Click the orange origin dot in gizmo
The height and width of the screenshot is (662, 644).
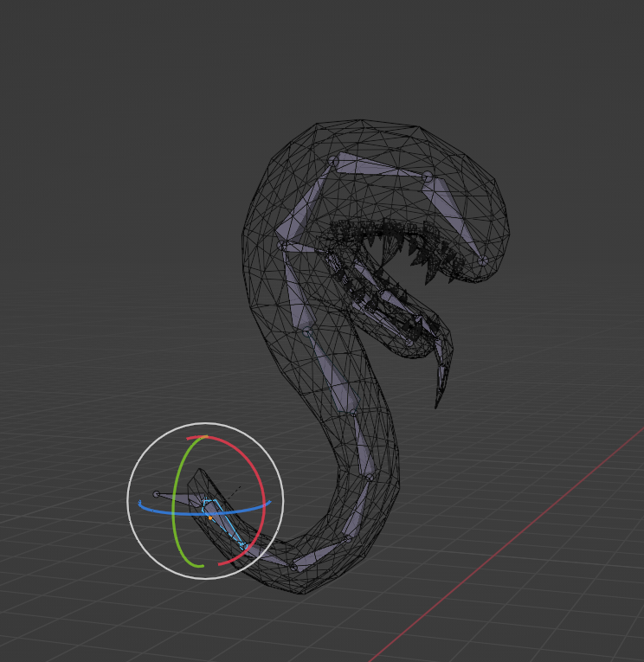(210, 517)
